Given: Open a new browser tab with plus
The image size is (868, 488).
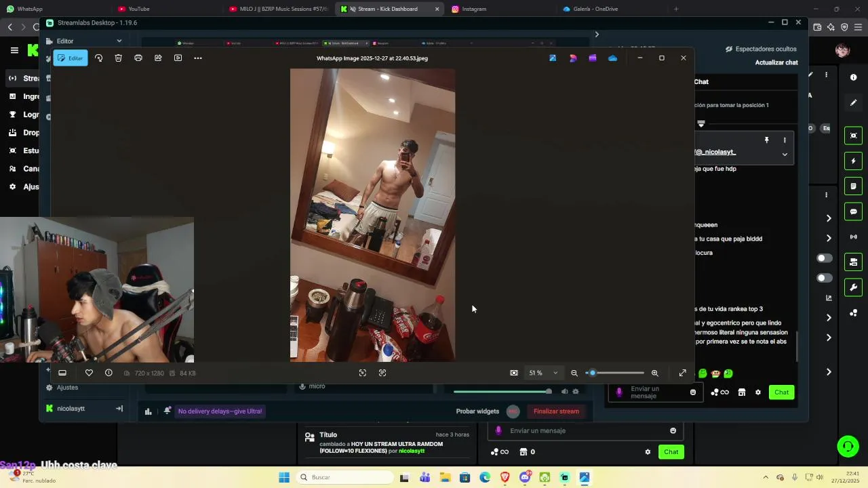Looking at the screenshot, I should [675, 9].
